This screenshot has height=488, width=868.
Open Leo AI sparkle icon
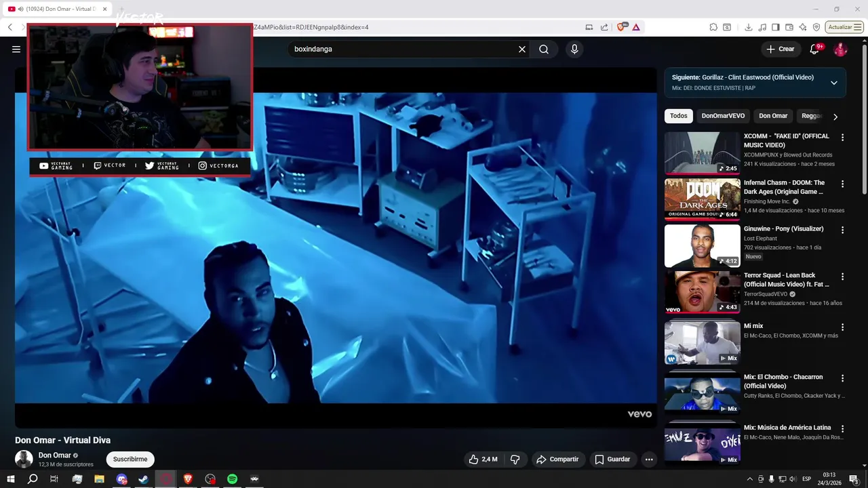[x=803, y=27]
